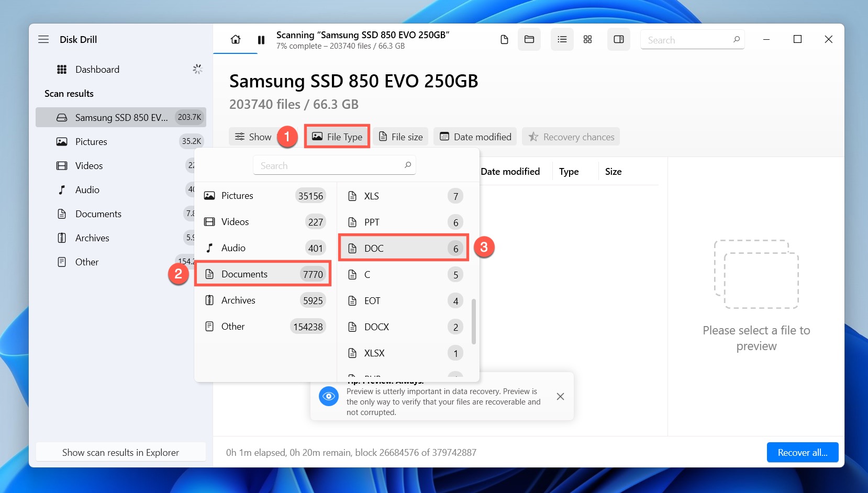Sort by Type column header
868x493 pixels.
[x=569, y=172]
